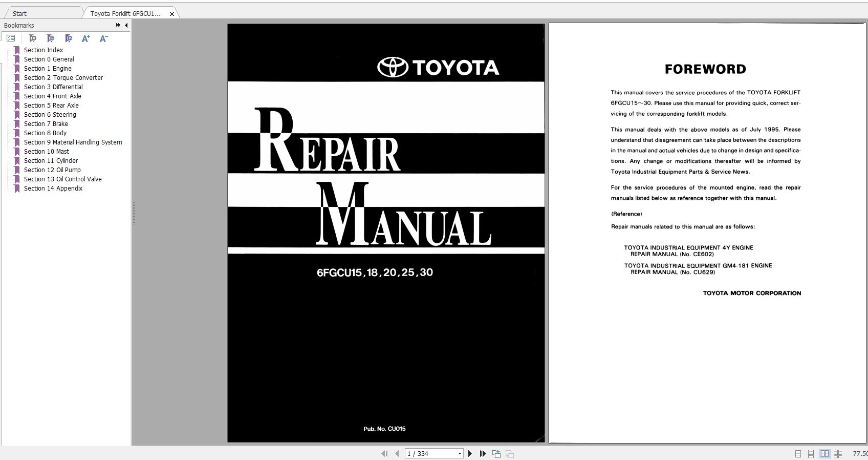Open Section 9 Material Handling System bookmark
The height and width of the screenshot is (460, 868).
[x=73, y=142]
